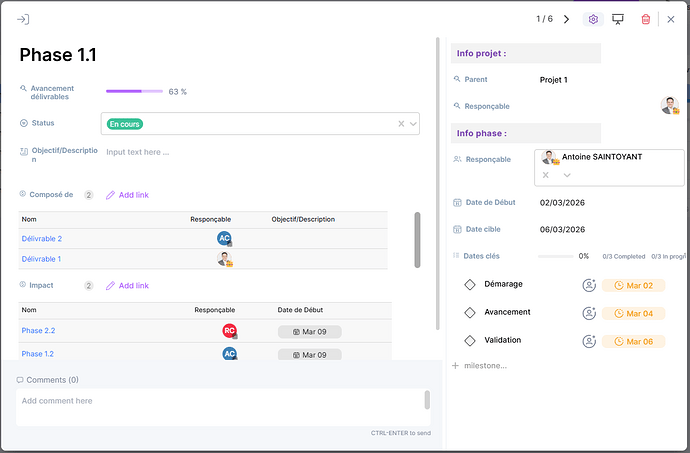This screenshot has height=453, width=690.
Task: Go to next record with chevron arrow
Action: pos(567,19)
